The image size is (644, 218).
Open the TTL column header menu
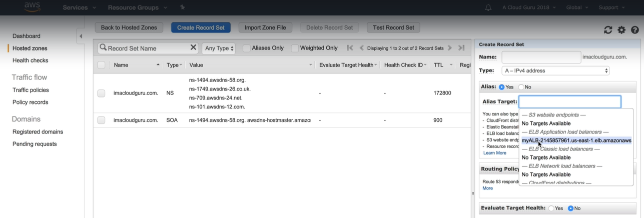451,65
